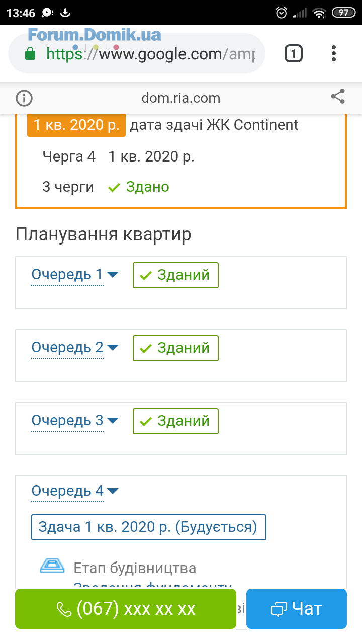Tap the share icon next to dom.ria.com
The height and width of the screenshot is (644, 362).
[338, 97]
